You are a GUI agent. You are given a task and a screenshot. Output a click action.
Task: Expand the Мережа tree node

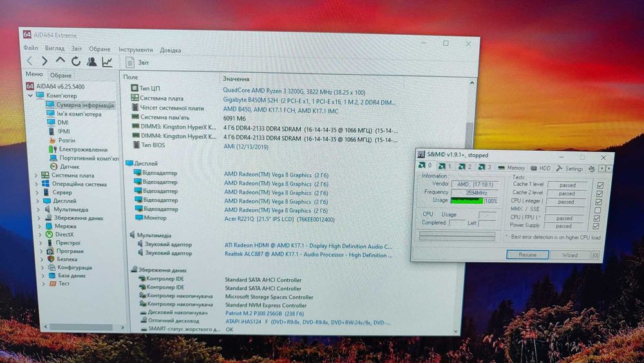tap(40, 226)
